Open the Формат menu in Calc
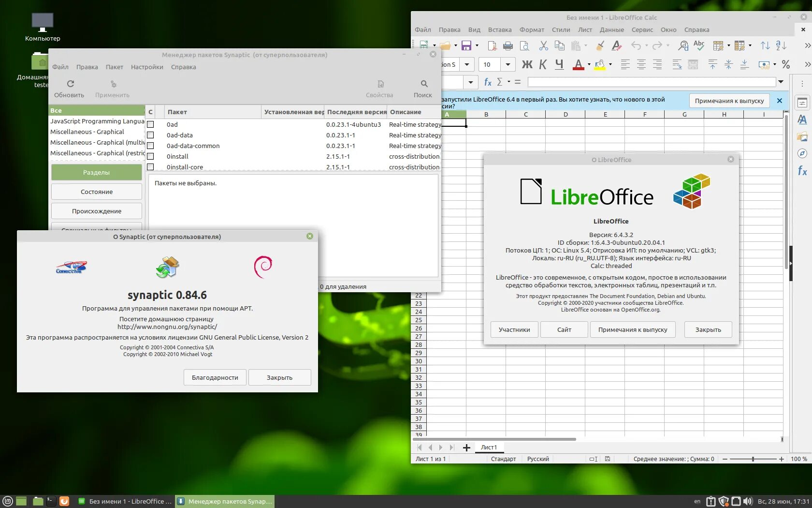 click(532, 30)
